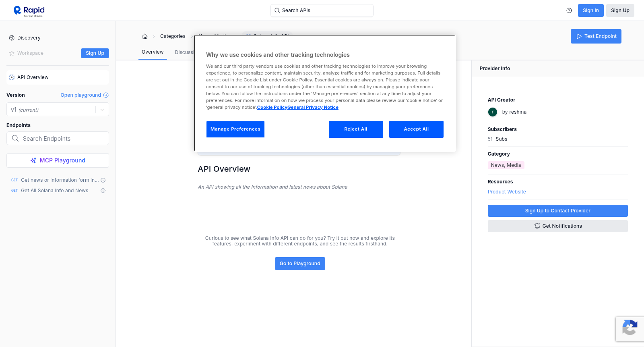This screenshot has width=644, height=347.
Task: Open the help question mark icon
Action: point(569,10)
